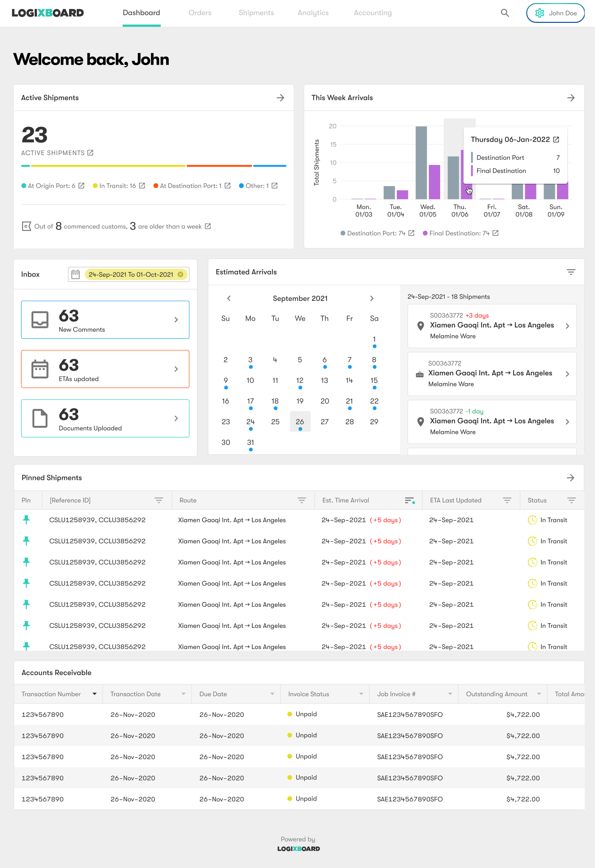Toggle pin on second pinned shipment
This screenshot has height=868, width=595.
[x=26, y=541]
